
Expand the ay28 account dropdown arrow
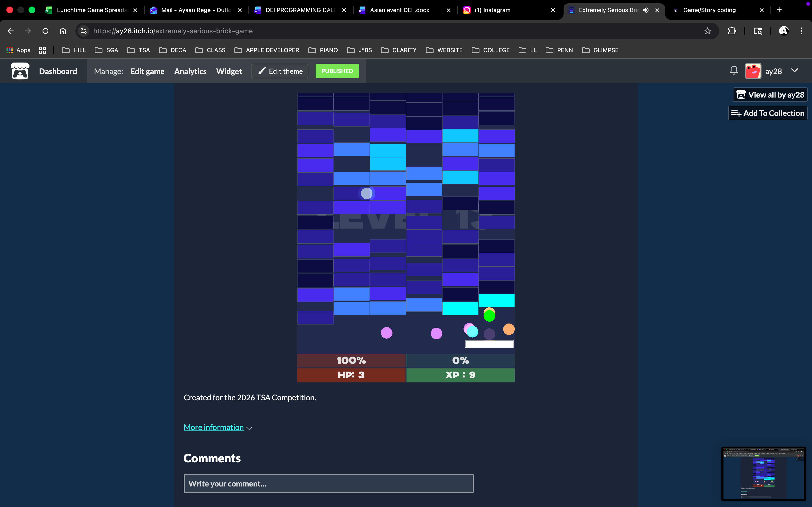(795, 70)
